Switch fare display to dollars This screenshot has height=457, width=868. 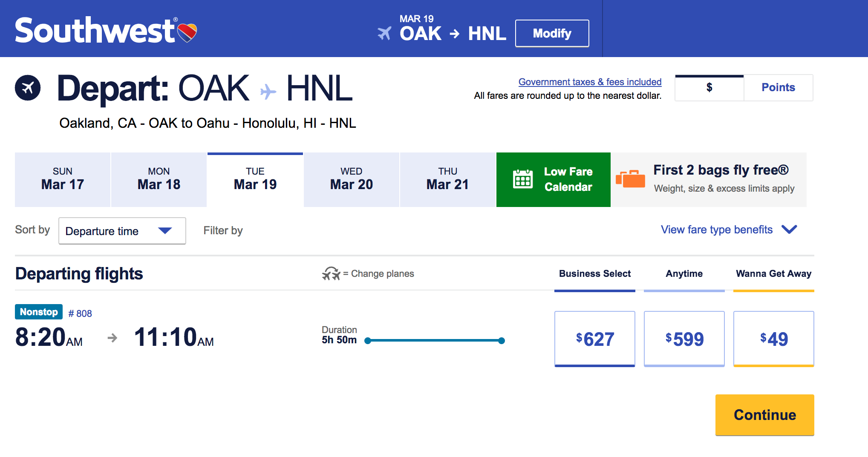pos(709,88)
